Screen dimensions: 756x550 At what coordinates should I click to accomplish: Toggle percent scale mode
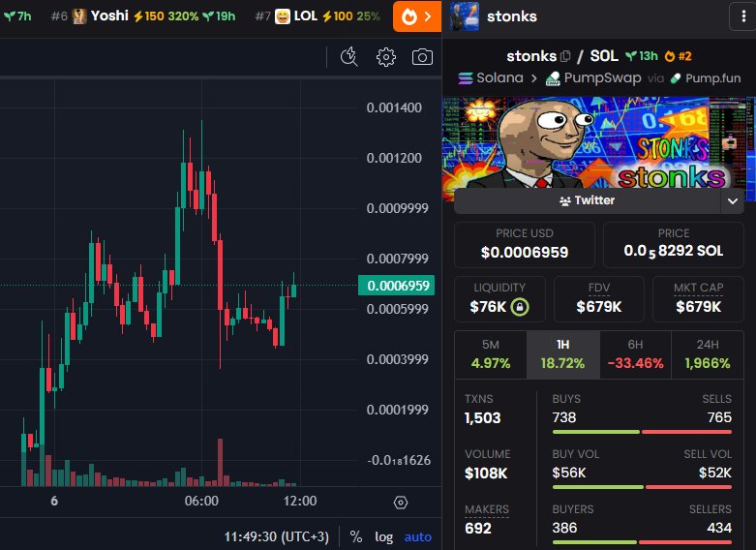tap(356, 536)
